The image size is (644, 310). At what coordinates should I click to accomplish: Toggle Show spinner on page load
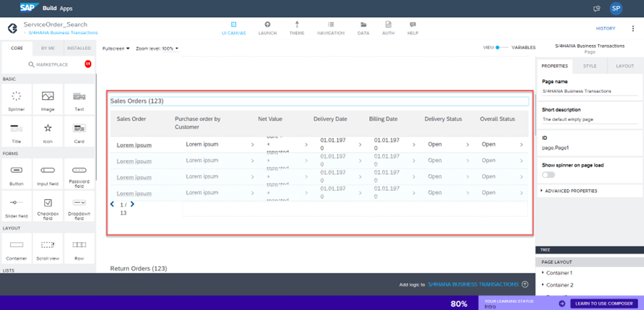548,175
